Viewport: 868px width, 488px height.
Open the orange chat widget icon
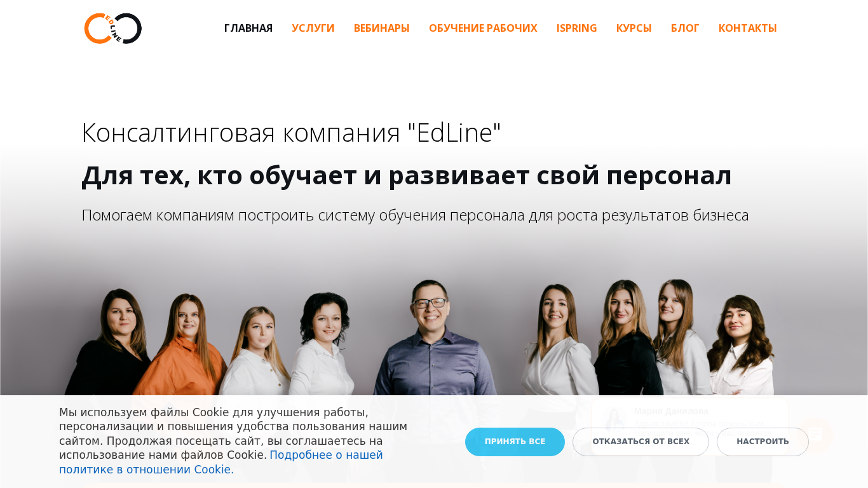click(x=815, y=435)
